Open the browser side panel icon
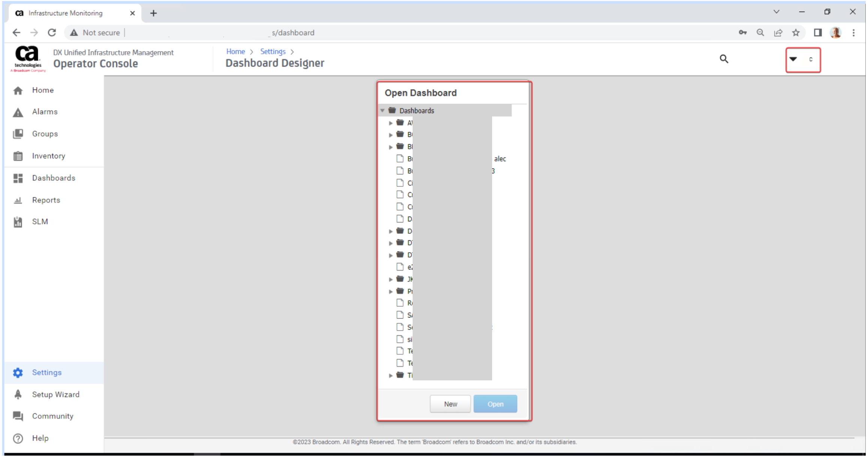868x456 pixels. [818, 33]
